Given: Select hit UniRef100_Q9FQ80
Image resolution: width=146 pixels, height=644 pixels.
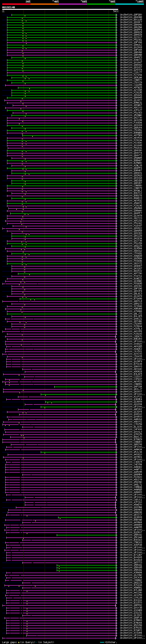Looking at the screenshot, I should [x=131, y=15].
